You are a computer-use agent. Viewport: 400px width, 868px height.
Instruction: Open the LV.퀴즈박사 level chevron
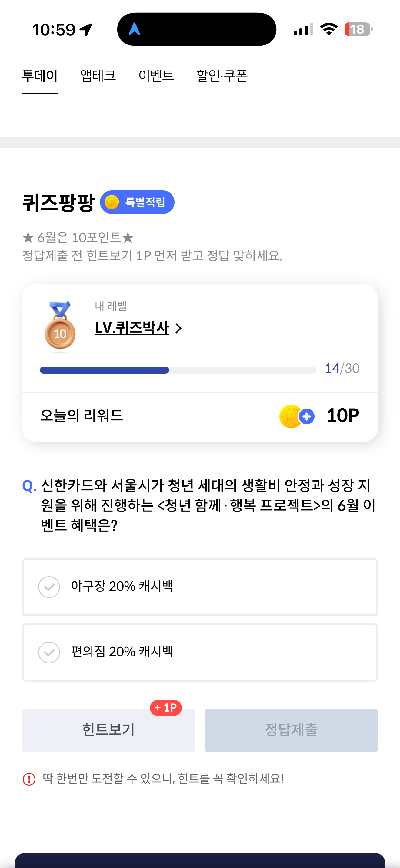click(178, 328)
